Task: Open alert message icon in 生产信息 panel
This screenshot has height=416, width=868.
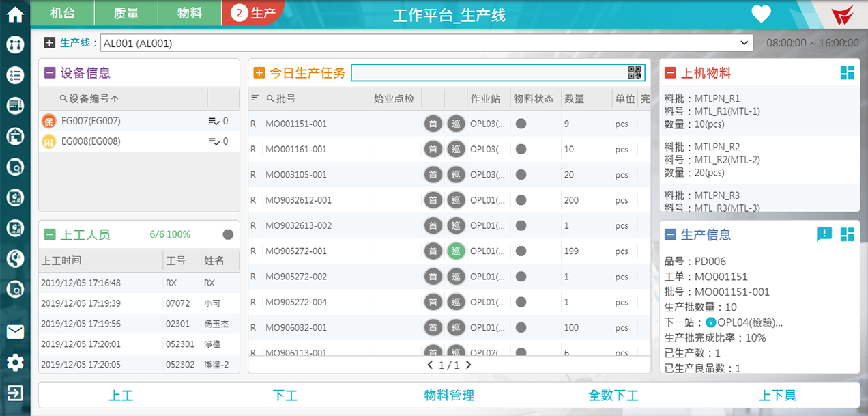Action: [x=824, y=234]
